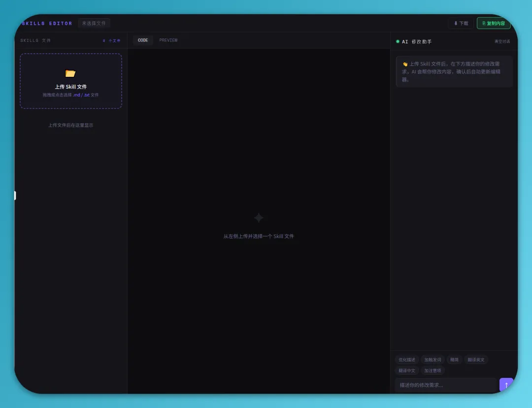Clear the chat with 清空对话

502,41
